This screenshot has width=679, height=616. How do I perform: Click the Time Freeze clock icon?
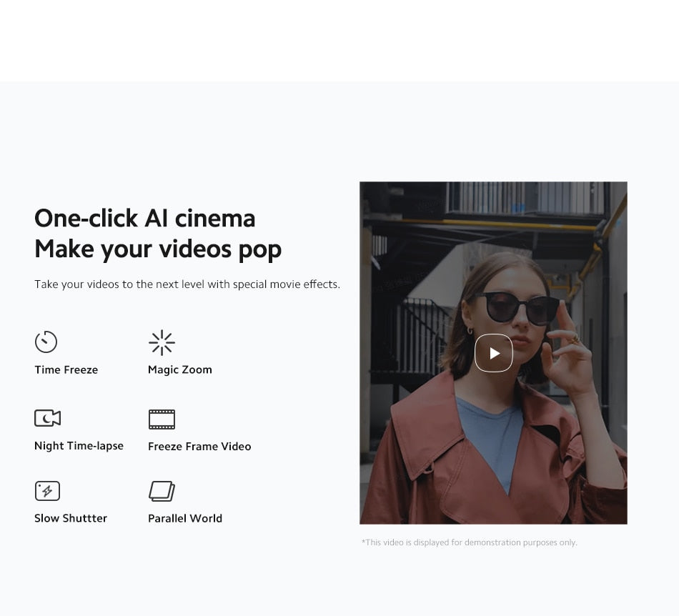click(46, 342)
